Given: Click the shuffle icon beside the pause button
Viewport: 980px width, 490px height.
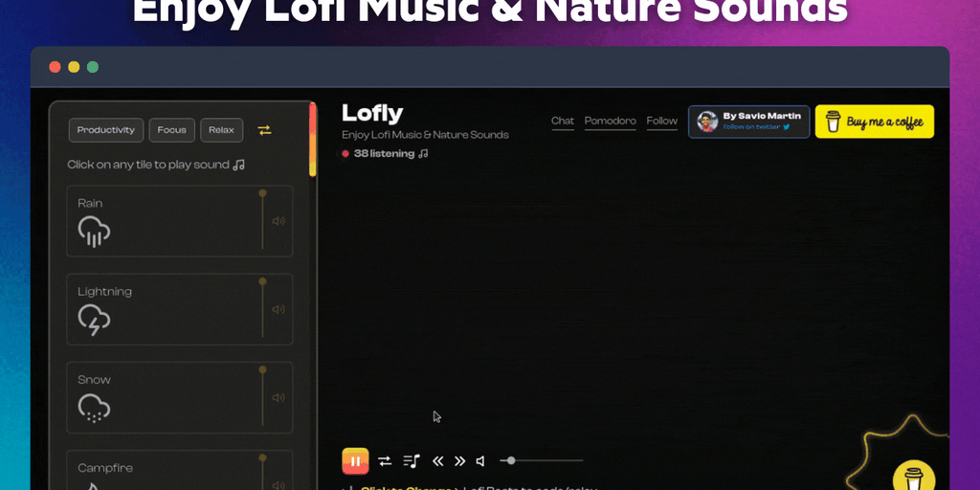Looking at the screenshot, I should 385,461.
